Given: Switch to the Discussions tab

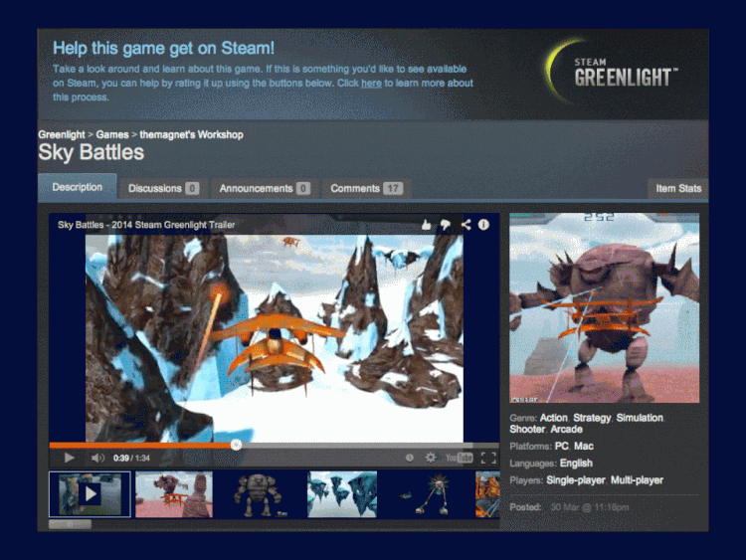Looking at the screenshot, I should coord(164,188).
